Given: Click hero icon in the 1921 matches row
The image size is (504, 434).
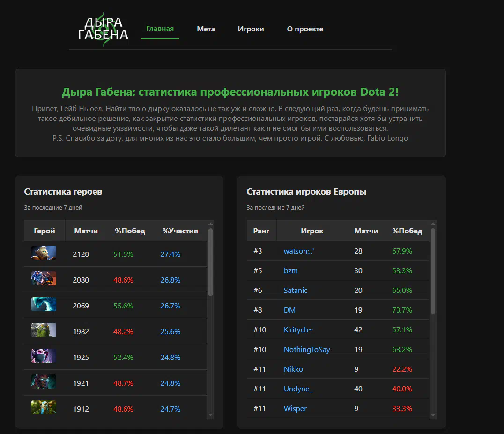Looking at the screenshot, I should pos(44,381).
